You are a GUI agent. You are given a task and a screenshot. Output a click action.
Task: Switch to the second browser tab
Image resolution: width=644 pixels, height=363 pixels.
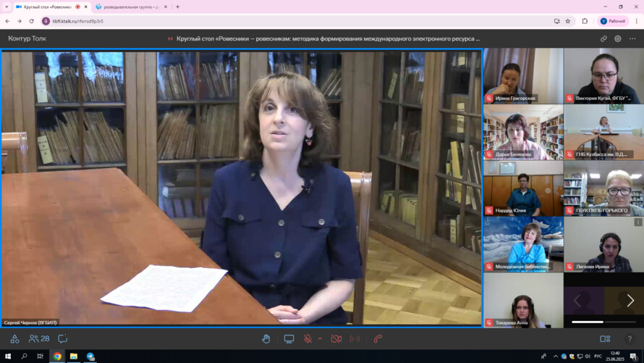(x=130, y=7)
